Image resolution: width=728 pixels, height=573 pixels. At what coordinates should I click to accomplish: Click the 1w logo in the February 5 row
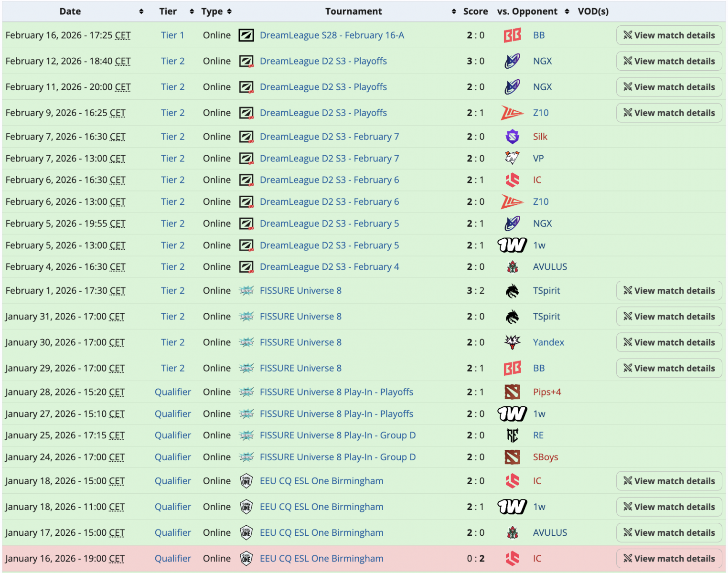(x=512, y=245)
